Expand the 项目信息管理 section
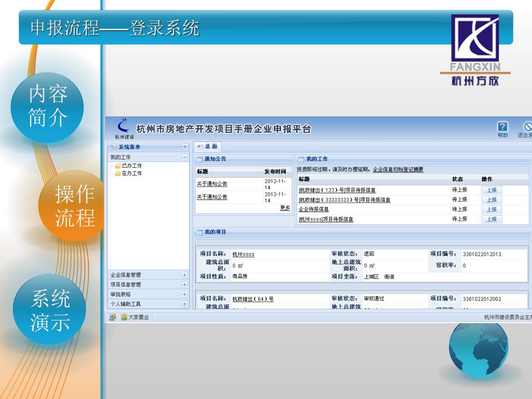 pyautogui.click(x=184, y=284)
